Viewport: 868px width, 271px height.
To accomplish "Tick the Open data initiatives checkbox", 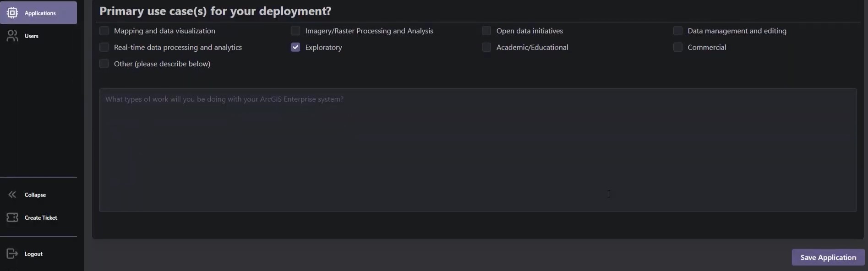I will (x=486, y=31).
